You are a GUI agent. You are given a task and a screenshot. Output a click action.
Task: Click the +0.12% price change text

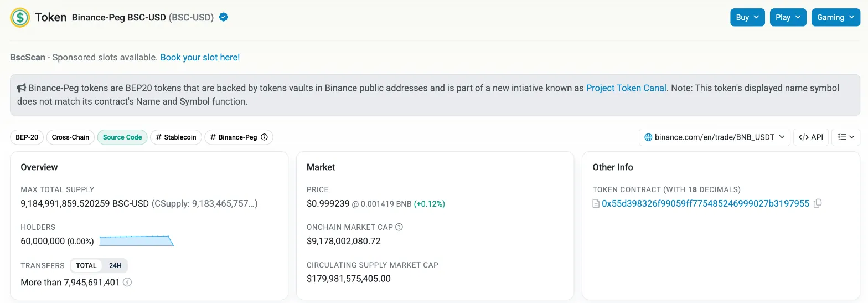(x=429, y=204)
